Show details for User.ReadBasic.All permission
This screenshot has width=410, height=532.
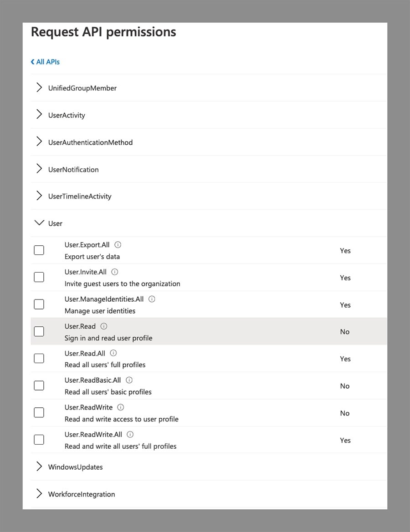[128, 380]
